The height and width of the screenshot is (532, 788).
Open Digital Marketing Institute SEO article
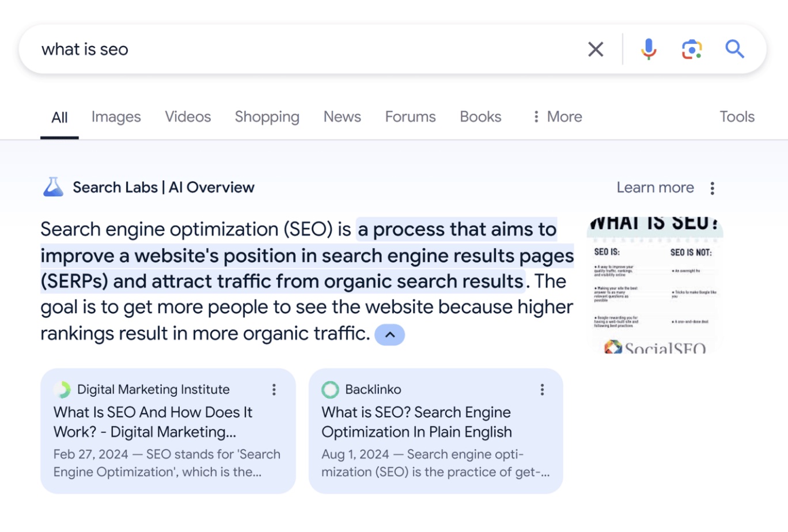pyautogui.click(x=153, y=422)
